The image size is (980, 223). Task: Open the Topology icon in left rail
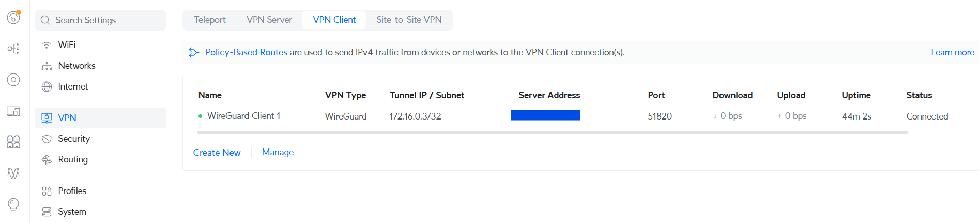point(13,49)
